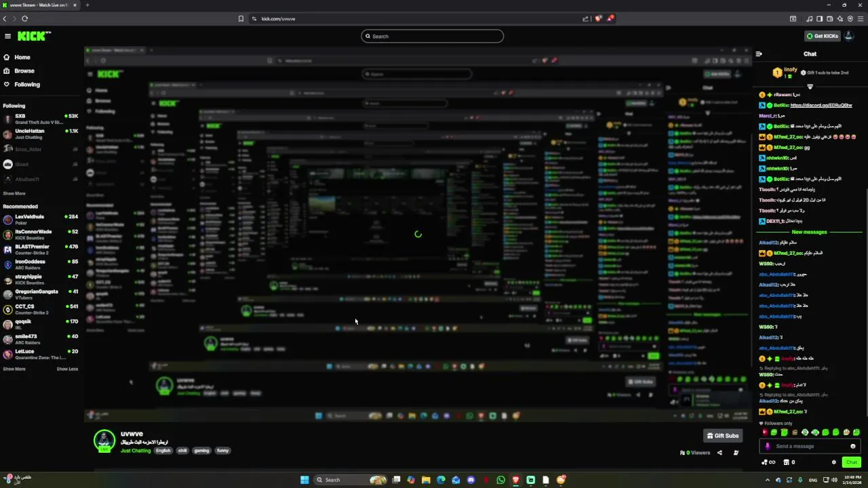Open Discord from taskbar
The image size is (868, 488).
click(x=471, y=480)
